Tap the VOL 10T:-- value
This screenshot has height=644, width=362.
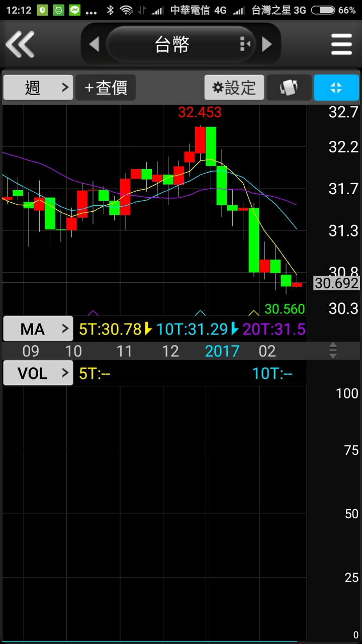272,373
